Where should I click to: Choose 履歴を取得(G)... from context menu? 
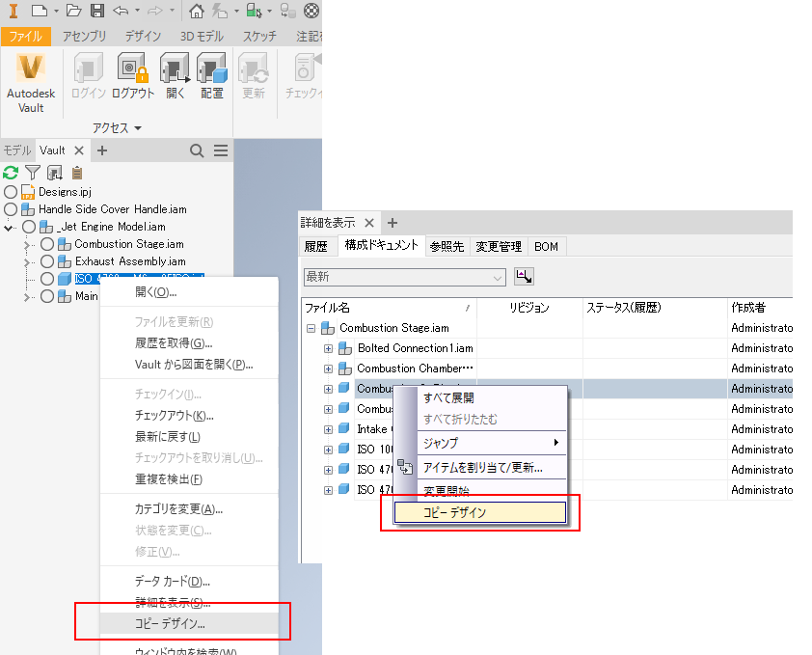[x=189, y=343]
